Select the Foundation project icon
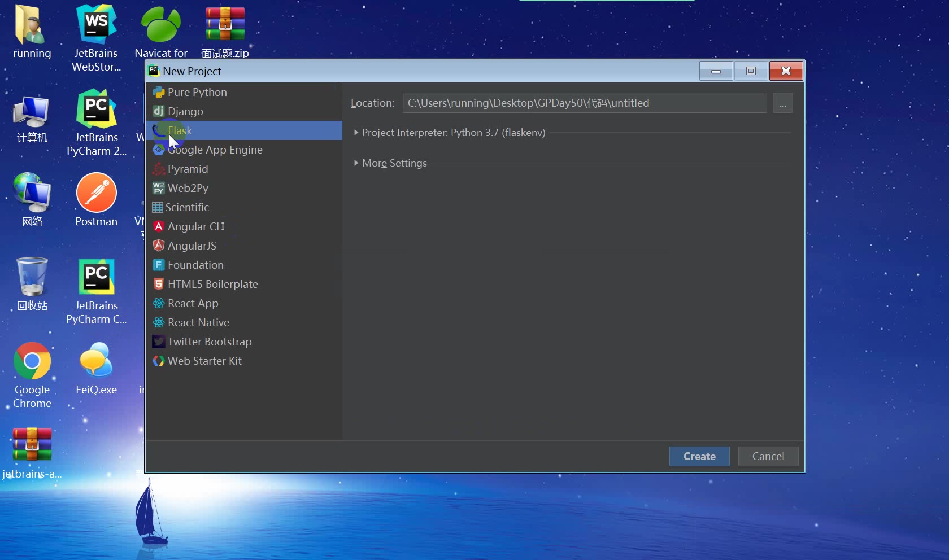 159,265
